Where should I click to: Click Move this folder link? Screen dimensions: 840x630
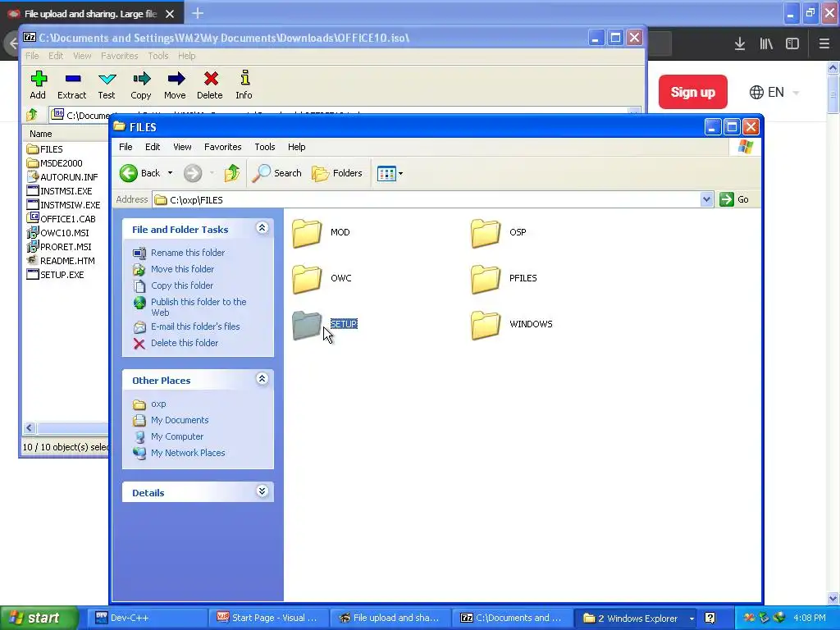click(183, 269)
